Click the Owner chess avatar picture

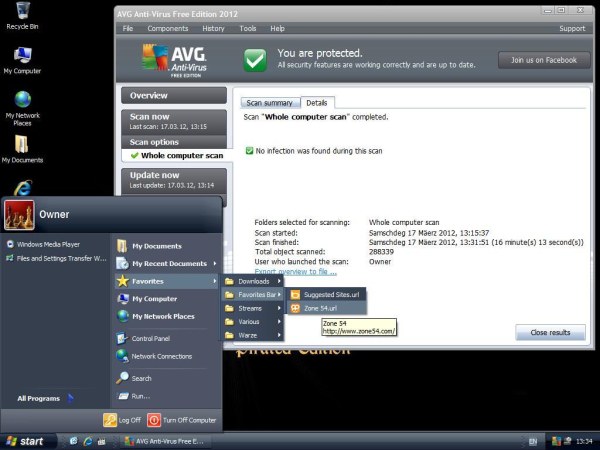[x=19, y=215]
